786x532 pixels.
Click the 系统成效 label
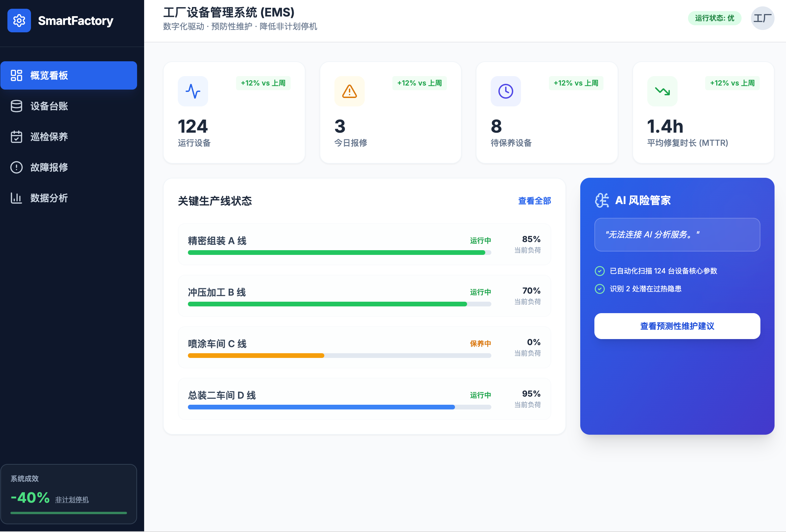coord(24,479)
